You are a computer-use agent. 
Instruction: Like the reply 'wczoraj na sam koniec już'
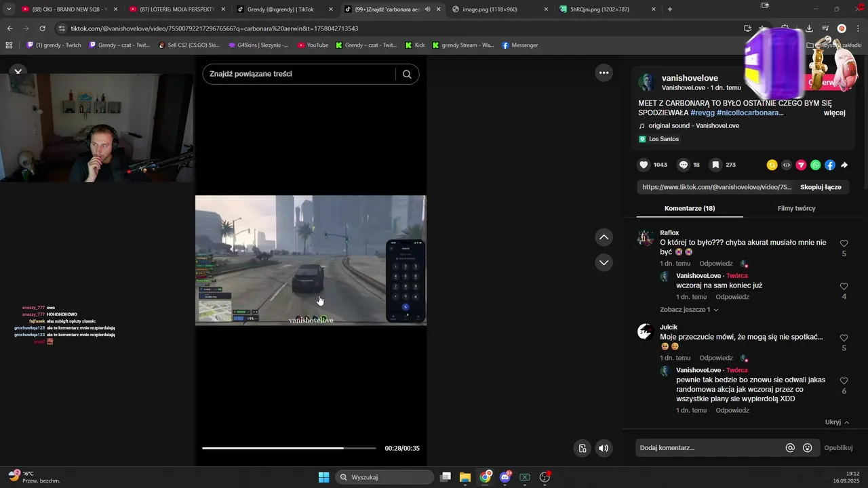844,287
